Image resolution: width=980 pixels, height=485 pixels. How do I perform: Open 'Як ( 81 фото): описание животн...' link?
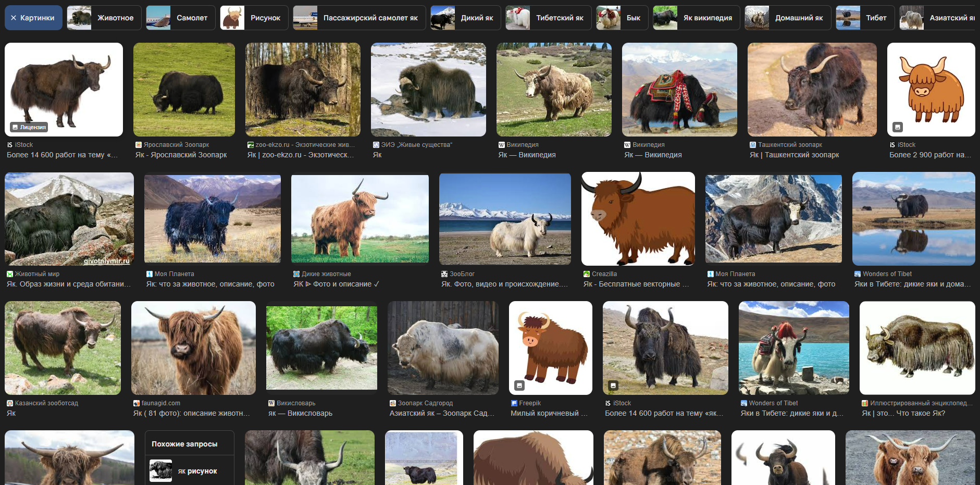[x=192, y=413]
